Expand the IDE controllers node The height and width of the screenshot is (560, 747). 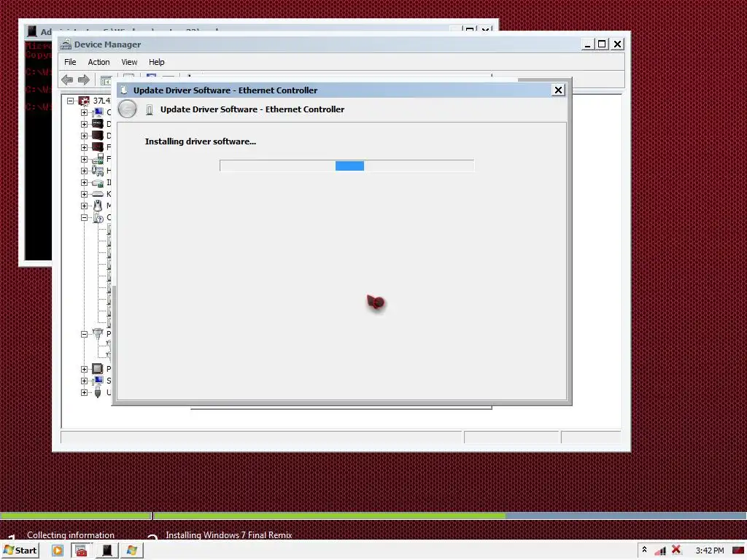click(x=85, y=182)
